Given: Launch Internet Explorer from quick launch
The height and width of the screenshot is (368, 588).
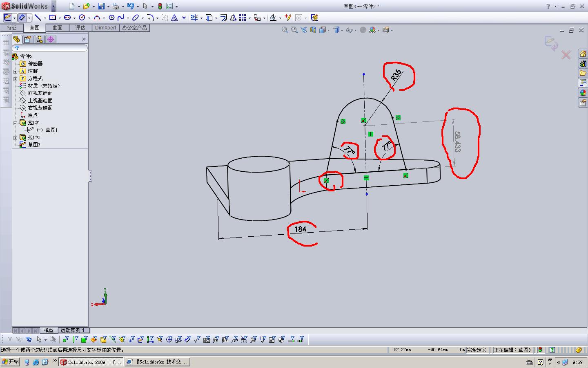Looking at the screenshot, I should click(x=36, y=362).
